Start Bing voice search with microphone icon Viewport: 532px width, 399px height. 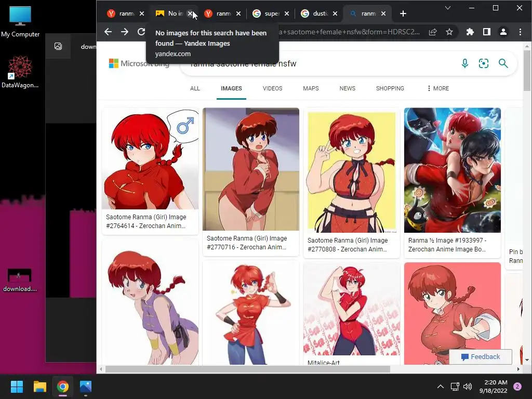coord(465,63)
